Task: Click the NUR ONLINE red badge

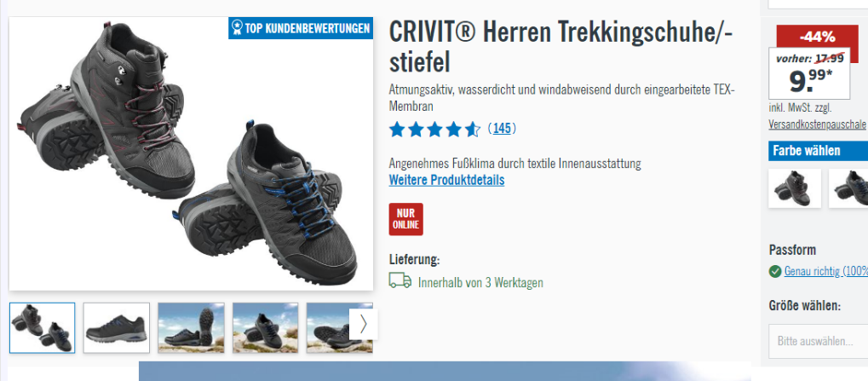Action: coord(405,219)
